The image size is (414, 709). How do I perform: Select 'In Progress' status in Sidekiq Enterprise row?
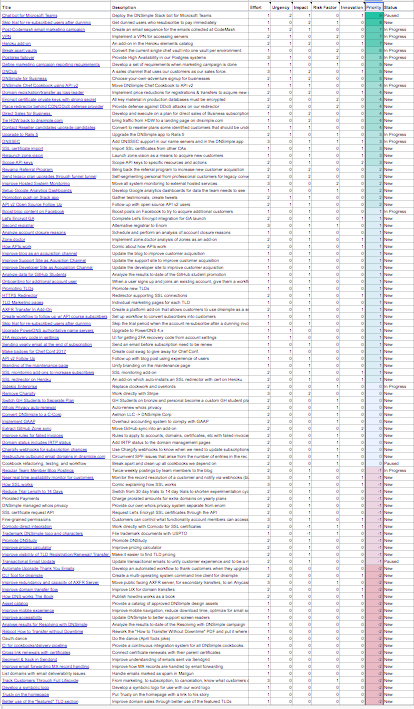(x=398, y=386)
